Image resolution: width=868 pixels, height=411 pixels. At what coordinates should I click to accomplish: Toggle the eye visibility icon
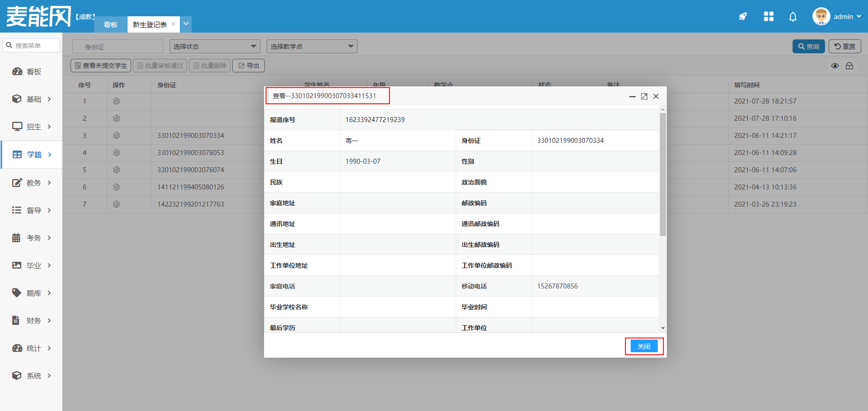(835, 66)
